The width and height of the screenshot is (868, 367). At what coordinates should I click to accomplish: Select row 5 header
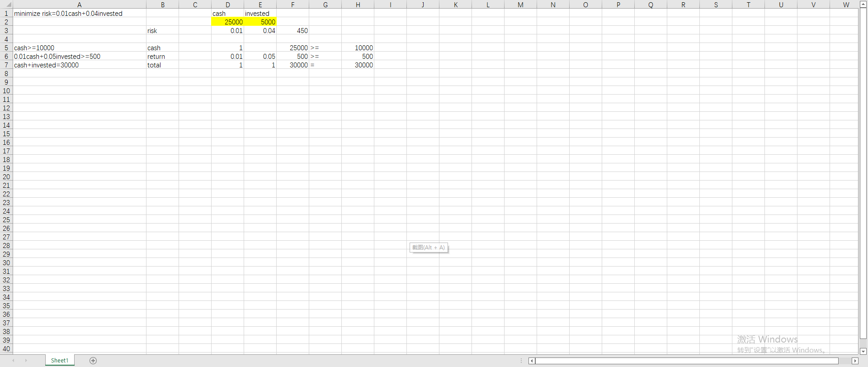(6, 48)
